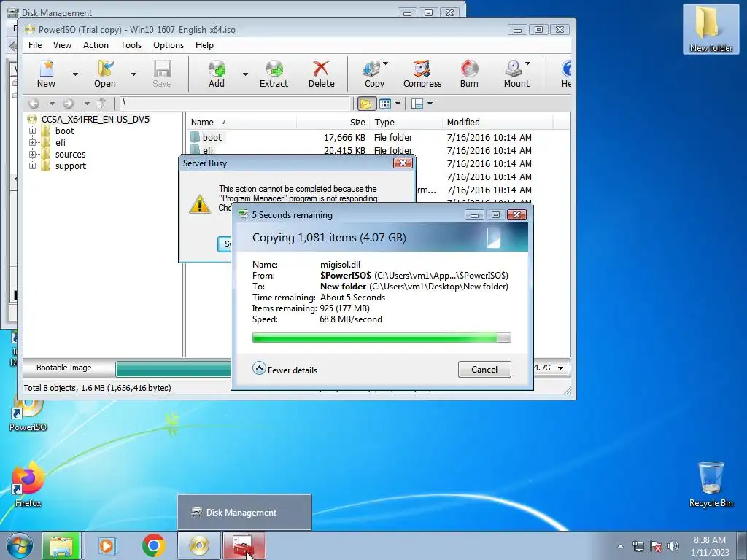This screenshot has width=747, height=560.
Task: Sort by the Modified column header
Action: tap(497, 122)
